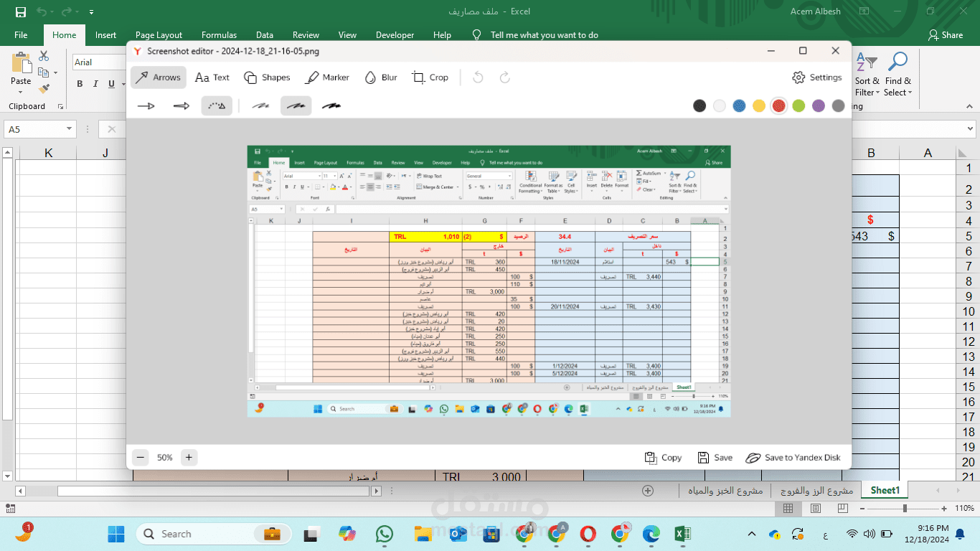The image size is (980, 551).
Task: Pick the white color swatch
Action: 720,106
